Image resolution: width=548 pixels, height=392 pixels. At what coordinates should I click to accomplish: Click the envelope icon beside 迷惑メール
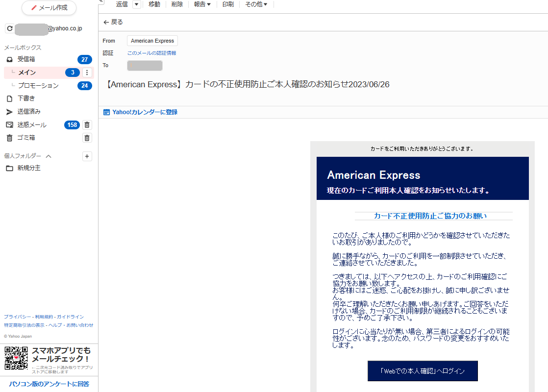coord(10,125)
